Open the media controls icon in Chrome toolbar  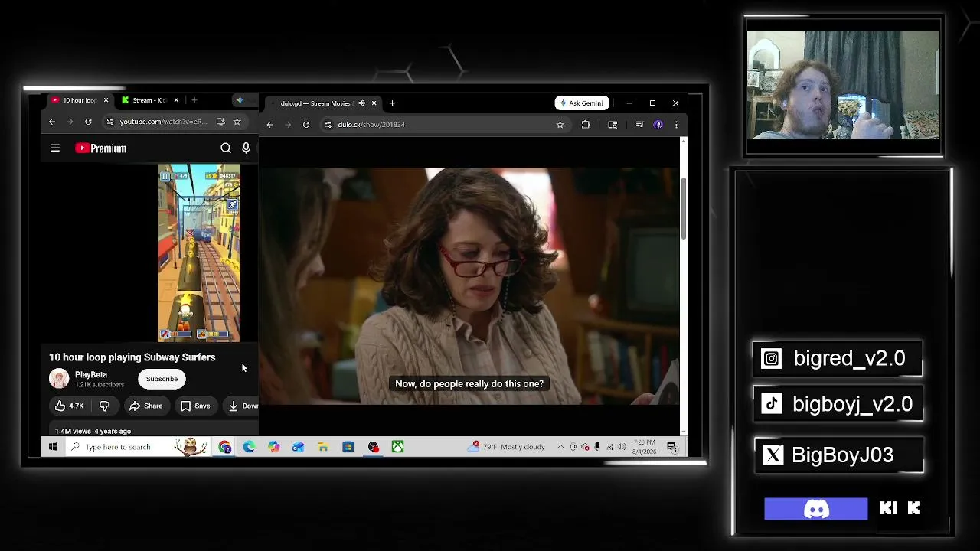(640, 125)
